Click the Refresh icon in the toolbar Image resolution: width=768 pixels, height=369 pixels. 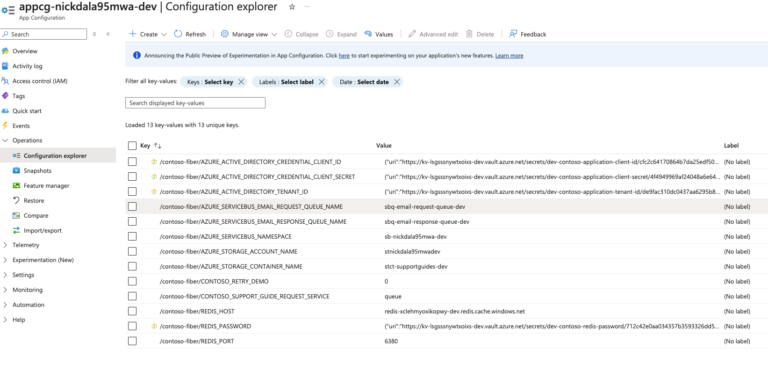point(178,34)
